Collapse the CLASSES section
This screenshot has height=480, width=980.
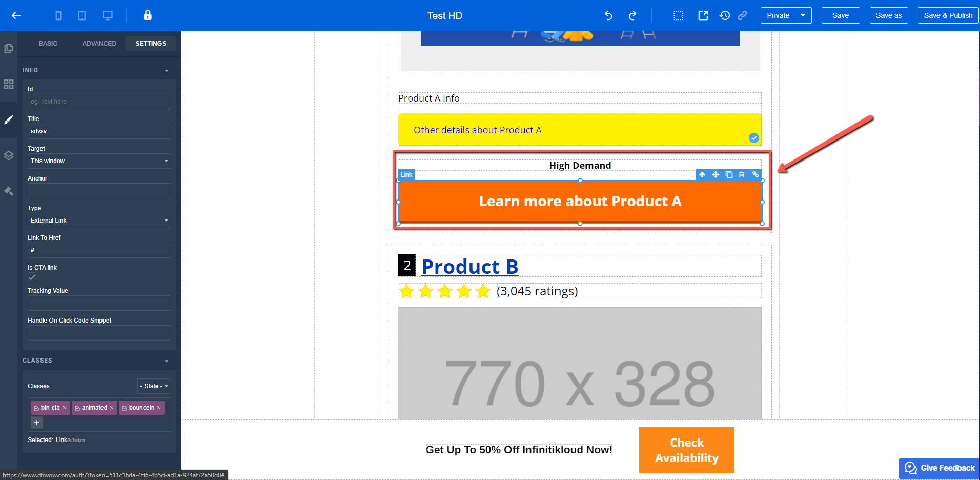tap(167, 361)
